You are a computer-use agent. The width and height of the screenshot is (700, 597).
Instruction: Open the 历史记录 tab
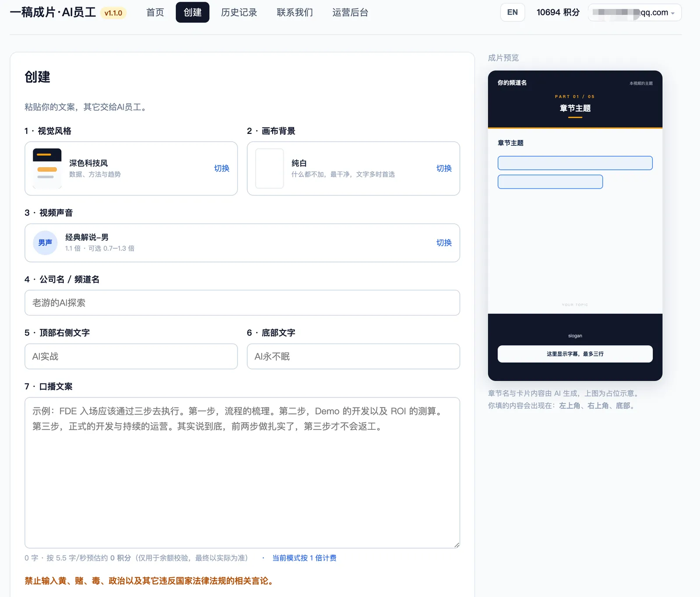[239, 12]
